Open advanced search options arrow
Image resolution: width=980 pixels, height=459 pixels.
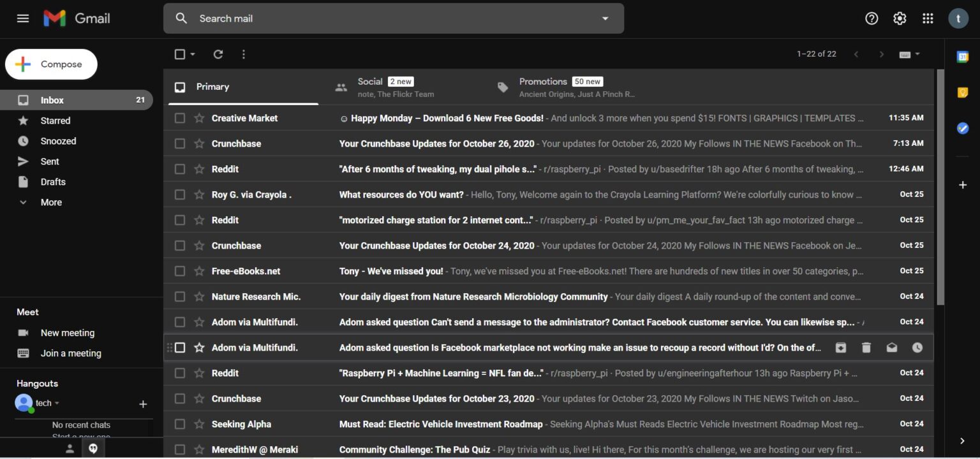(x=604, y=18)
